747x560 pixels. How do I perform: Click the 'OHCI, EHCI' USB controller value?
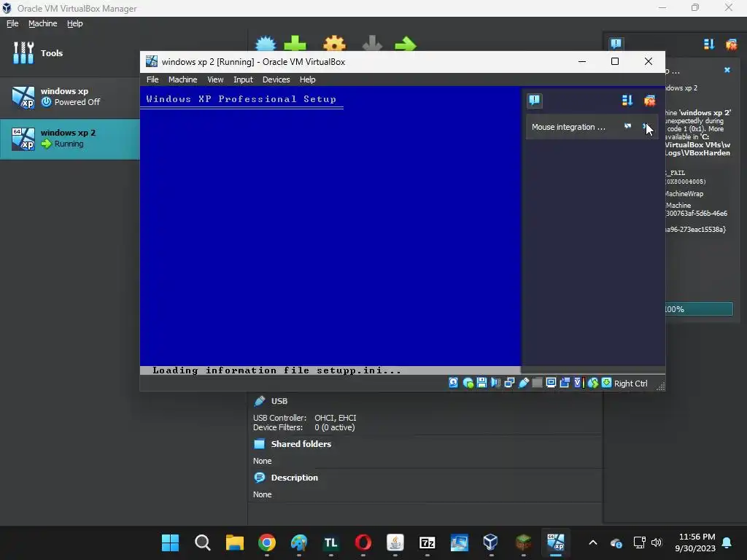336,418
